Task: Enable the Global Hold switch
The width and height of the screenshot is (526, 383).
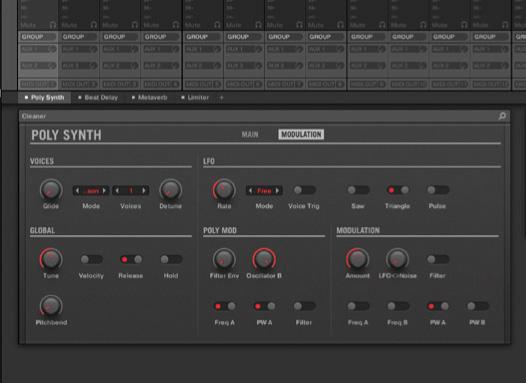Action: tap(171, 259)
